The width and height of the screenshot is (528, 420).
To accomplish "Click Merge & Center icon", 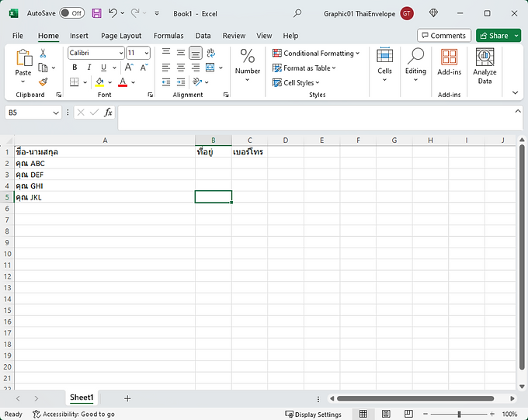I will (210, 68).
